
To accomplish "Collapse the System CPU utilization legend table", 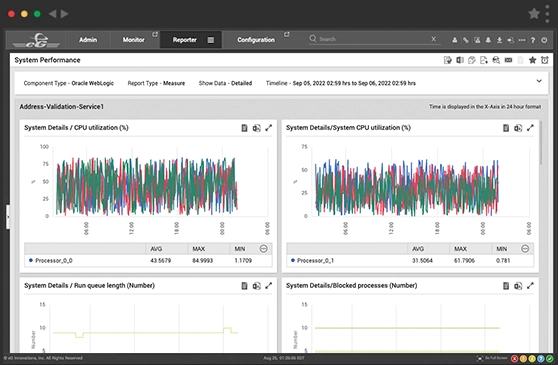I will coord(525,249).
